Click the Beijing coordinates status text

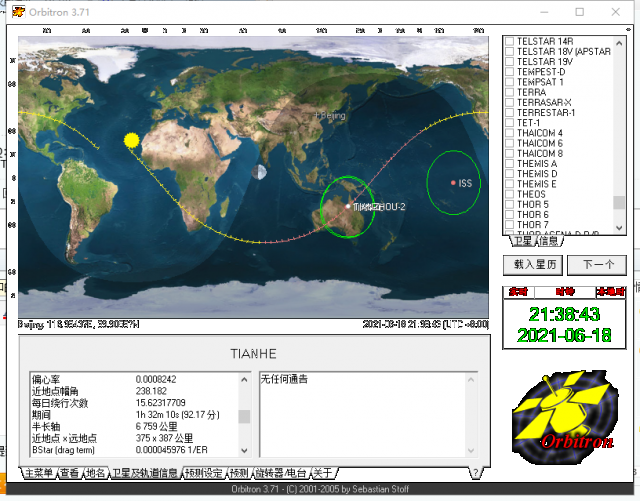(78, 324)
